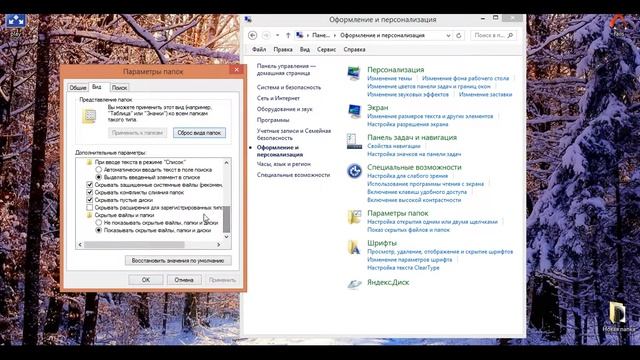Viewport: 640px width, 360px height.
Task: Uncheck 'Скрывать защищенные системные файлы'
Action: pyautogui.click(x=90, y=184)
